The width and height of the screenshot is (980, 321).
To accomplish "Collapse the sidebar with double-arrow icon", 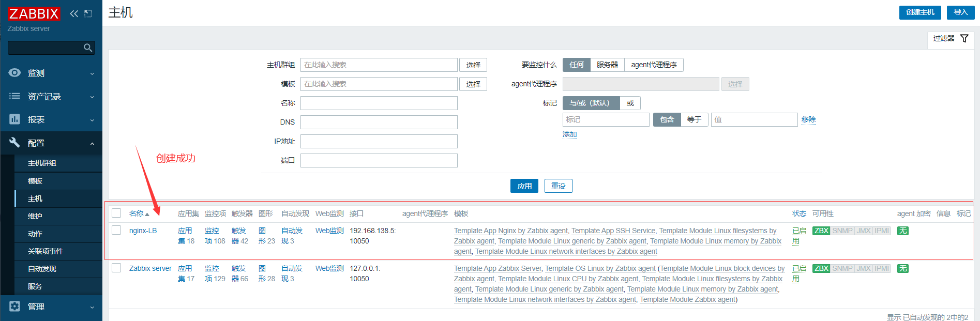I will 74,13.
